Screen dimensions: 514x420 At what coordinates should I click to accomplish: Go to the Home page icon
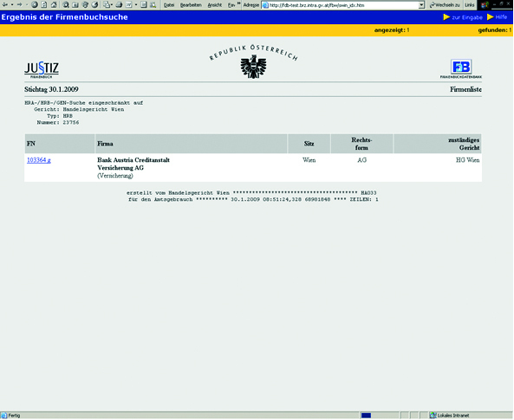[54, 4]
